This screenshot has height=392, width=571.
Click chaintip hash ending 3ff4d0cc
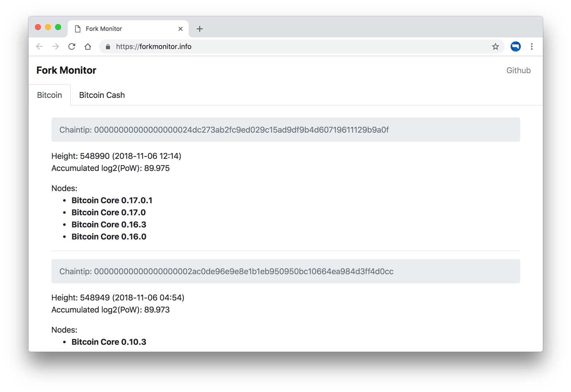[x=243, y=272]
